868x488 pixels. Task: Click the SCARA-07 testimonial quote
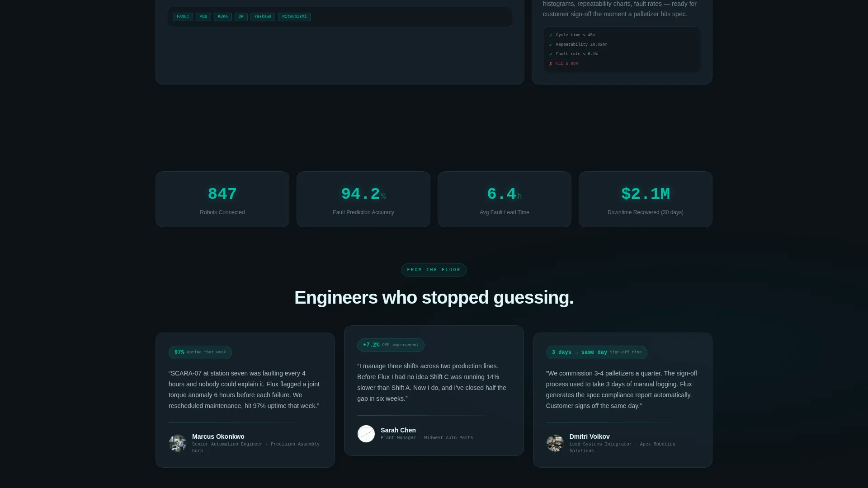point(245,389)
